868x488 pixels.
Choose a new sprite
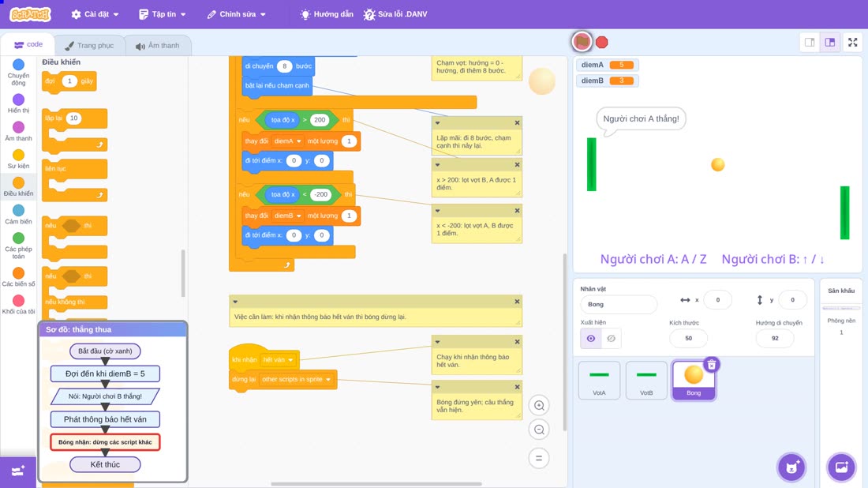(791, 467)
